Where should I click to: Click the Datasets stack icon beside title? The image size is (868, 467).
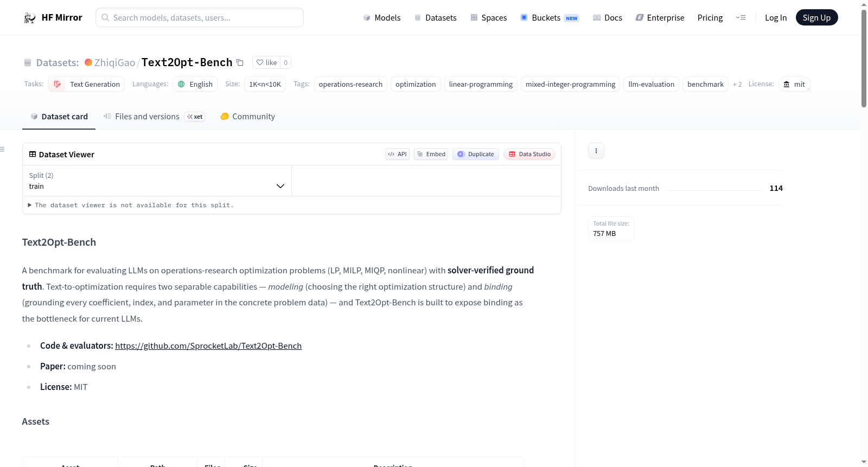pos(28,63)
